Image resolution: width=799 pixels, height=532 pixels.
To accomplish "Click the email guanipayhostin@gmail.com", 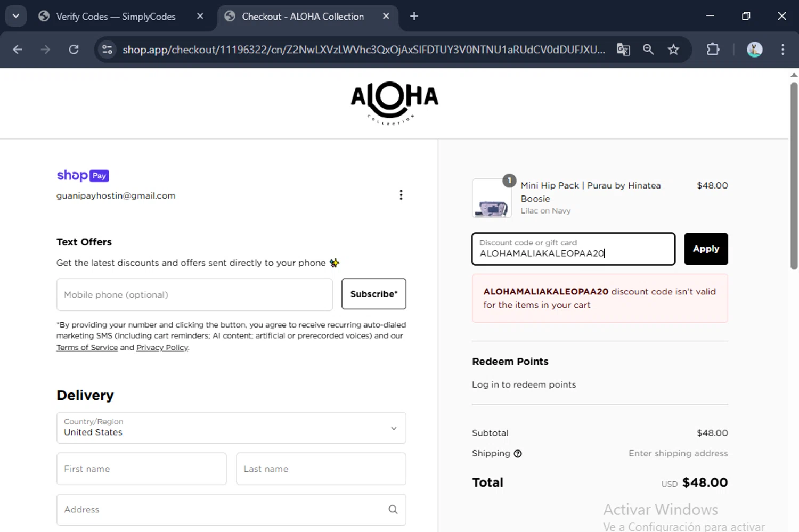I will tap(116, 195).
